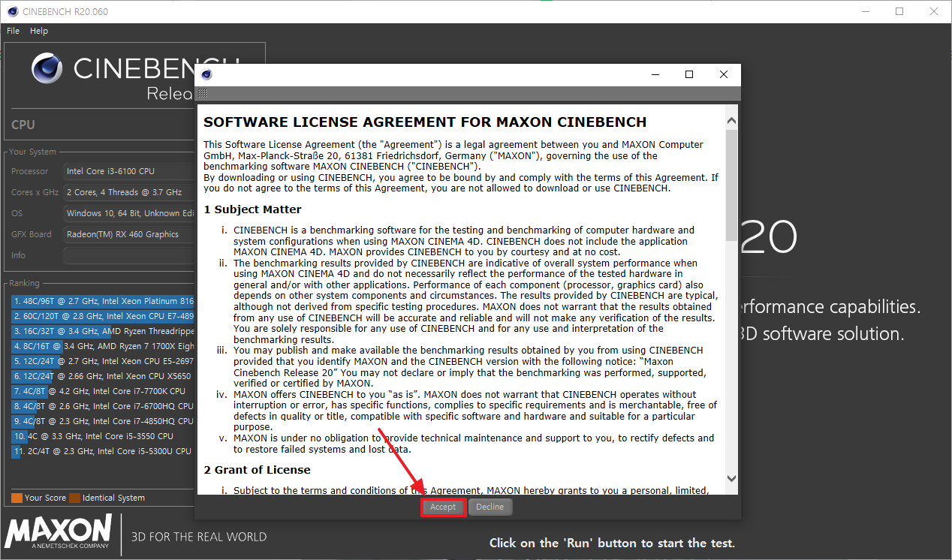Click the brown Identical System legend swatch
Screen dimensions: 952x560
(x=74, y=498)
